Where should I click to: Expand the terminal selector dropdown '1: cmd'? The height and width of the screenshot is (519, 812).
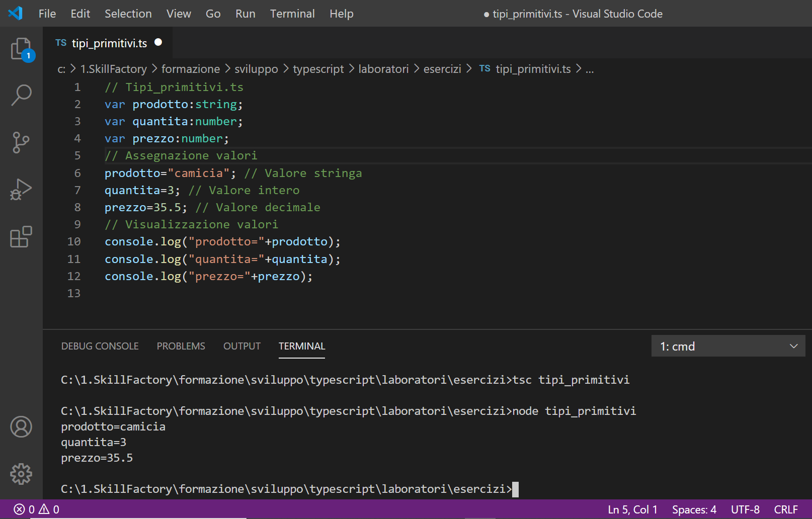coord(728,347)
